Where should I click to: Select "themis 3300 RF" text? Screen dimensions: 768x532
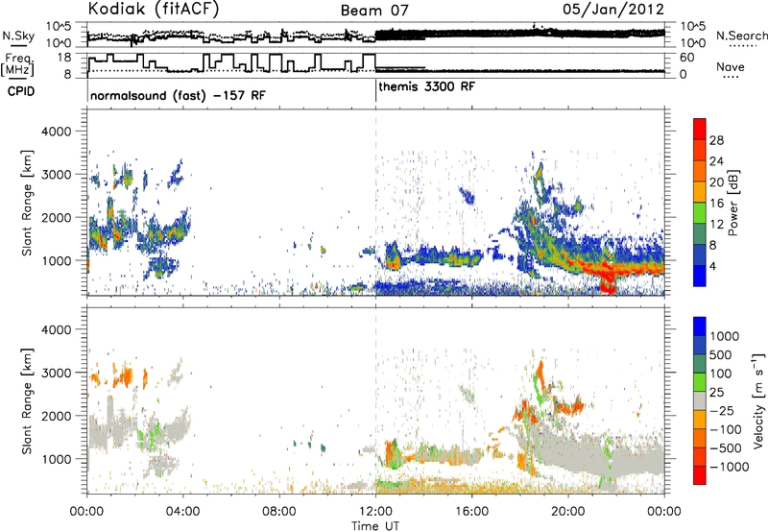(x=426, y=86)
